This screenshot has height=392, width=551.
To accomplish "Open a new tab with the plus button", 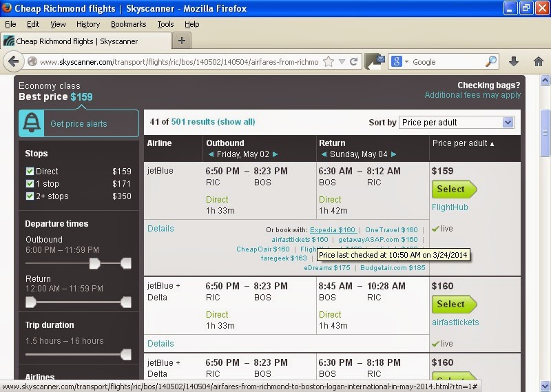I will tap(182, 41).
